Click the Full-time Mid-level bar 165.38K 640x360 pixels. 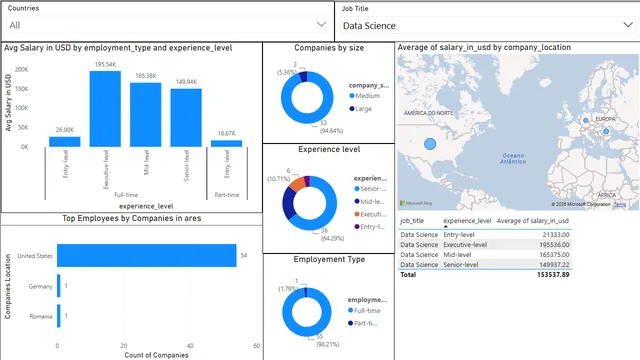point(146,115)
